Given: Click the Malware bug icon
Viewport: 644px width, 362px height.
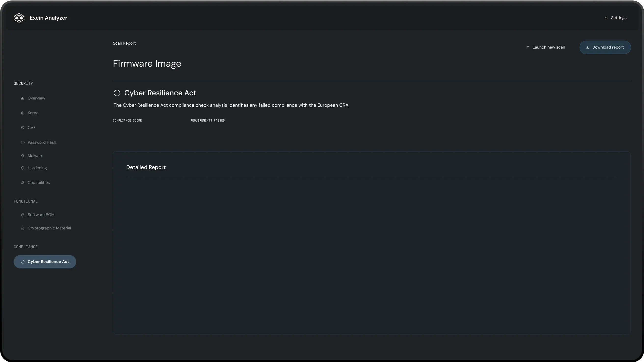Looking at the screenshot, I should click(23, 156).
